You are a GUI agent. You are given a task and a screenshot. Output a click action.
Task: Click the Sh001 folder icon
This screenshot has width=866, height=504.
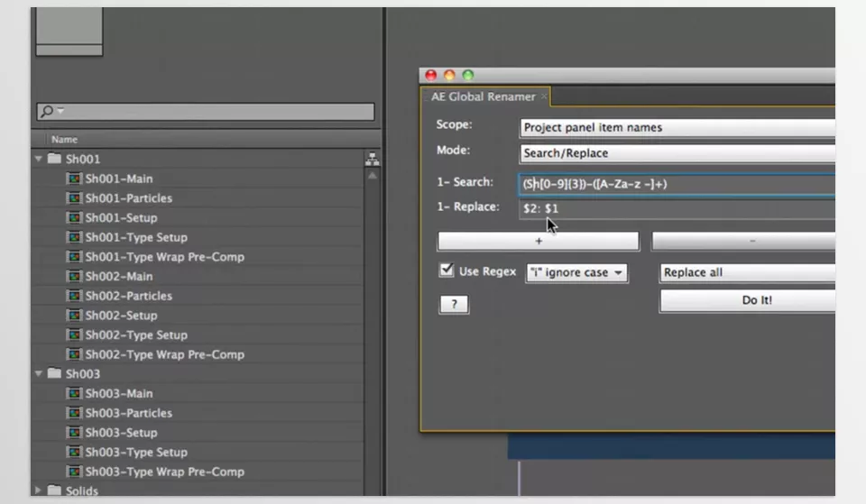pos(54,159)
